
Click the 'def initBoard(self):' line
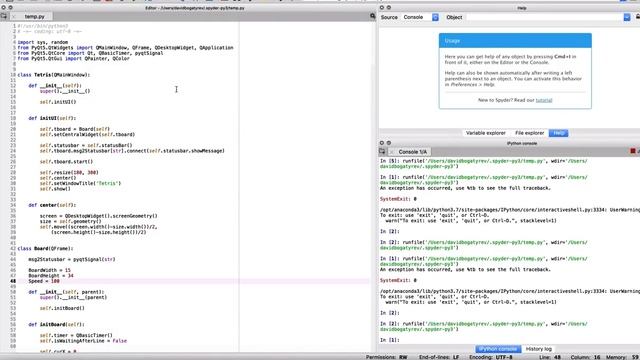point(56,324)
